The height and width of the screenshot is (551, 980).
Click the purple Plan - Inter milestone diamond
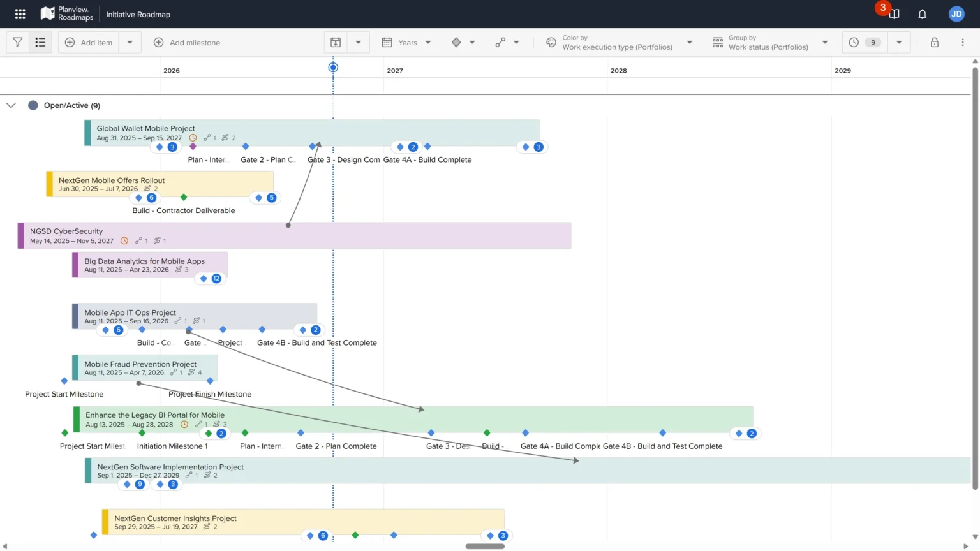coord(193,147)
